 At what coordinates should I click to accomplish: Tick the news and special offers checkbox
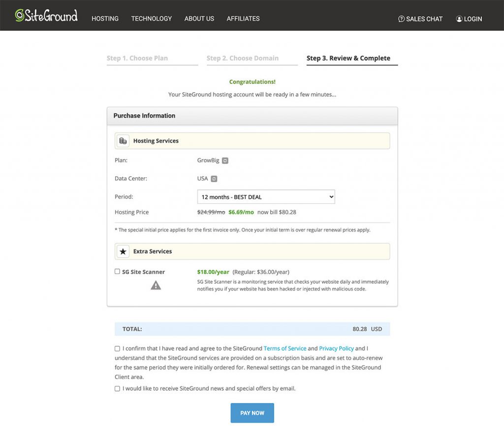[x=117, y=389]
